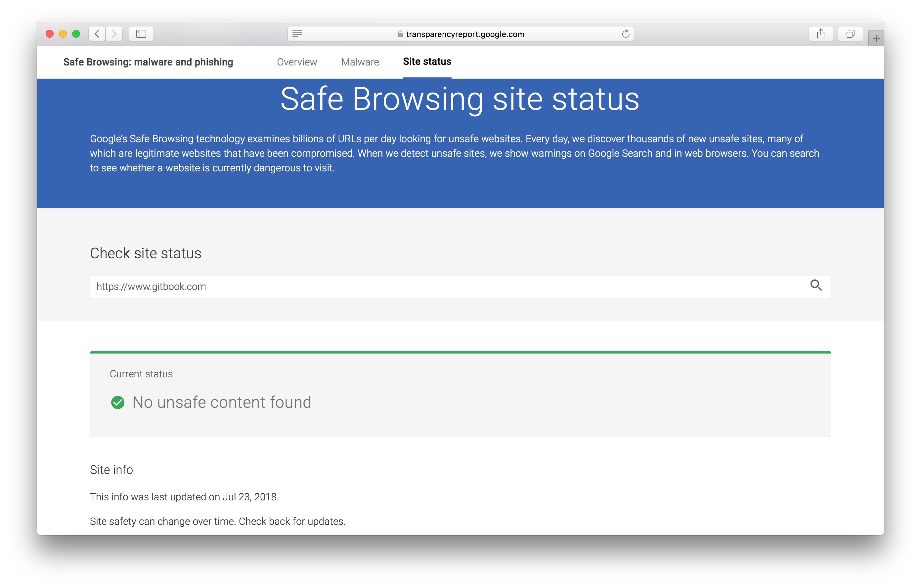
Task: Open a new tab with plus
Action: click(876, 39)
